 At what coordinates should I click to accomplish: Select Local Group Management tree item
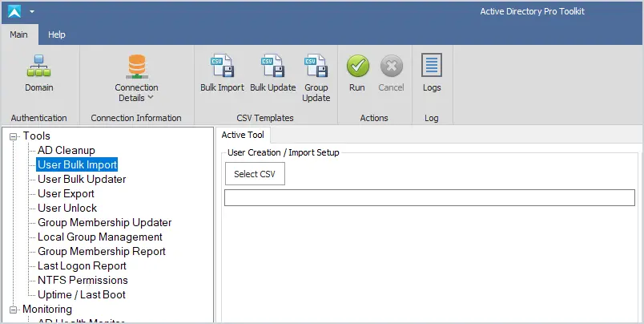click(x=100, y=237)
